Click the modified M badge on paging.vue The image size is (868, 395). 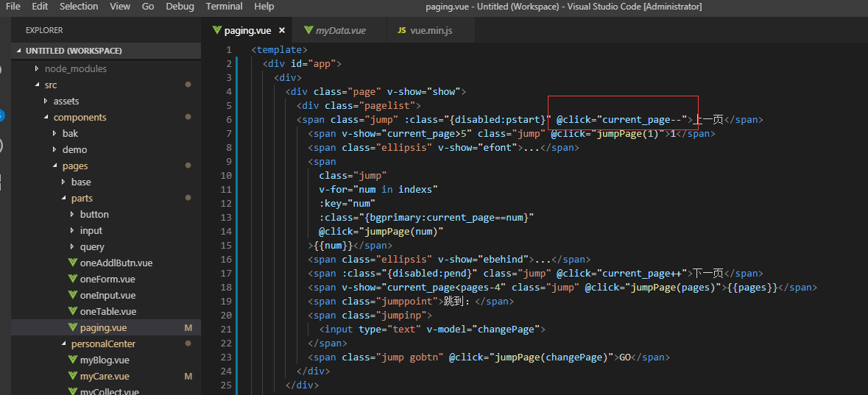188,328
